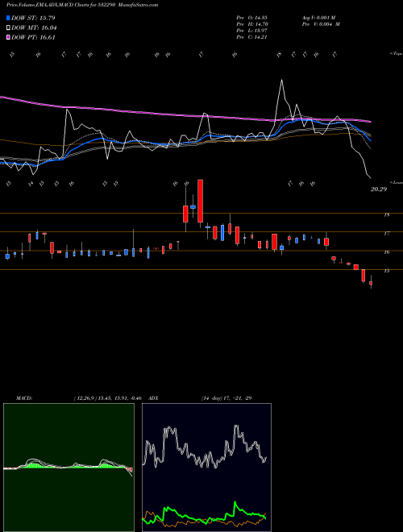Click the 18 price axis label
The height and width of the screenshot is (532, 403).
[x=386, y=214]
